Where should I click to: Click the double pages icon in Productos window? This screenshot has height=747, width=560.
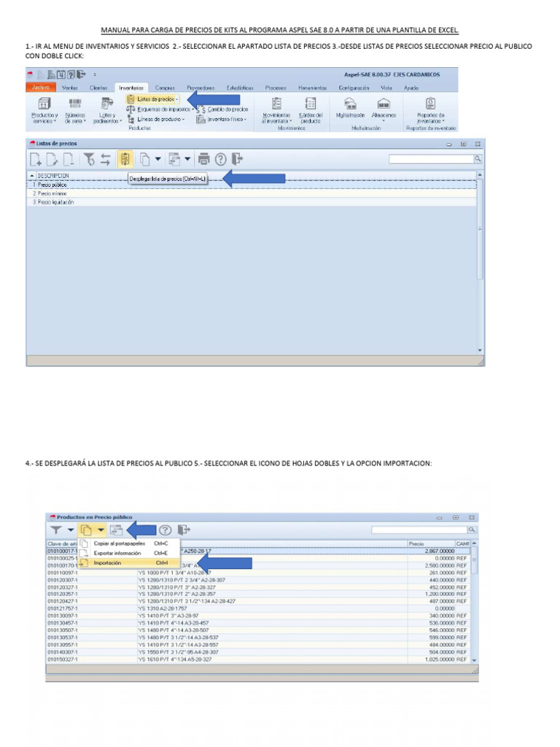pyautogui.click(x=86, y=530)
